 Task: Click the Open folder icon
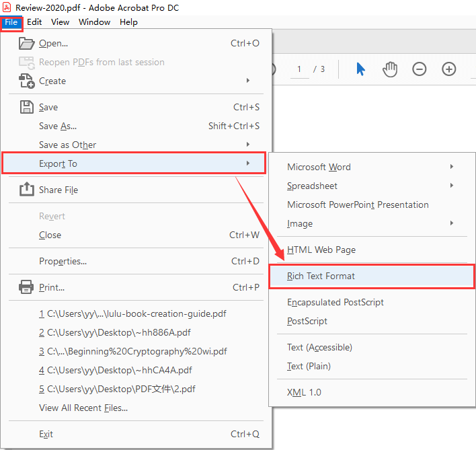(x=27, y=44)
